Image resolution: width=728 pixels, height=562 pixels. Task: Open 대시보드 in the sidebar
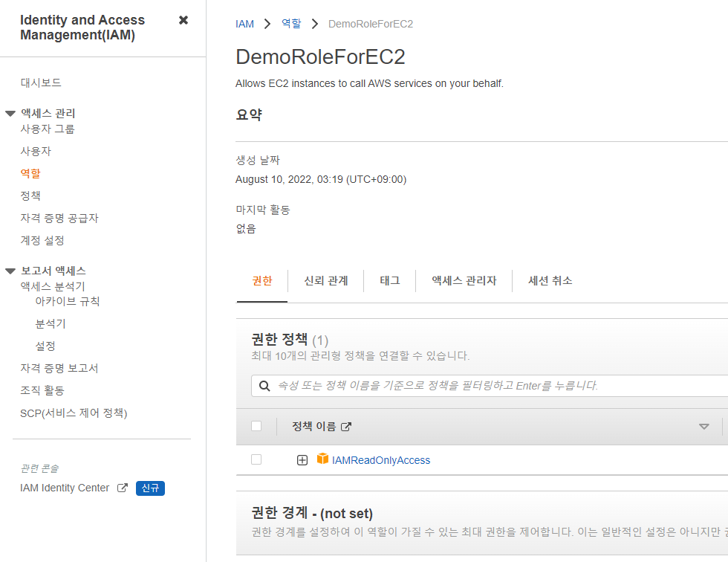point(41,83)
